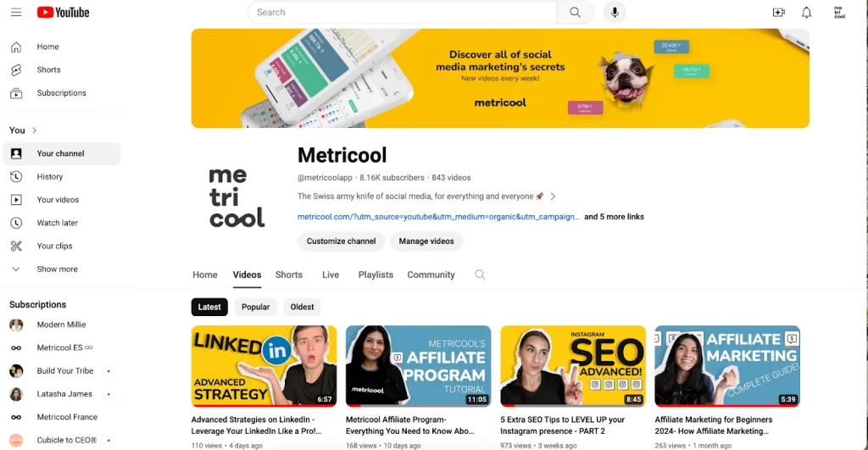The image size is (868, 450).
Task: Open the LinkedIn Advanced Strategy video thumbnail
Action: pyautogui.click(x=264, y=366)
